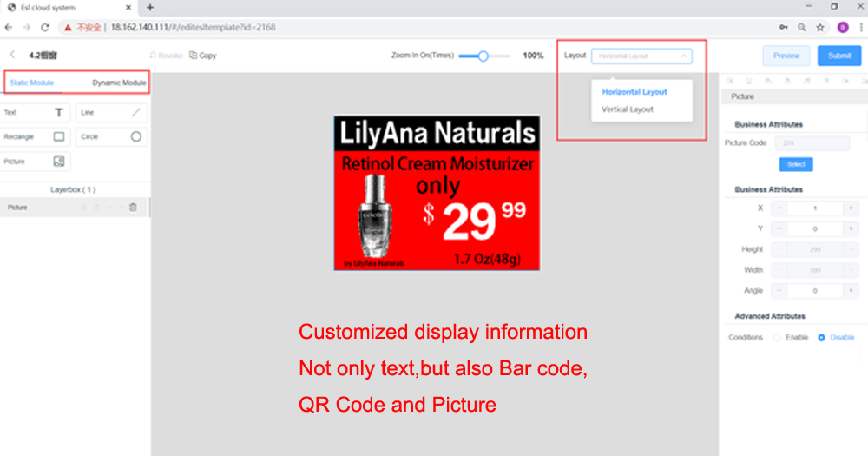Insert a Circle shape module
This screenshot has width=868, height=456.
click(111, 136)
